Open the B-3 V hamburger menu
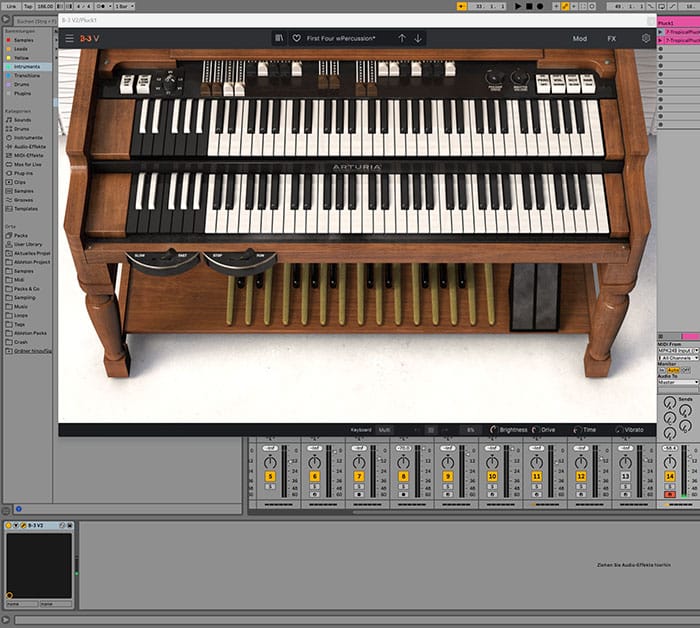 pos(70,38)
